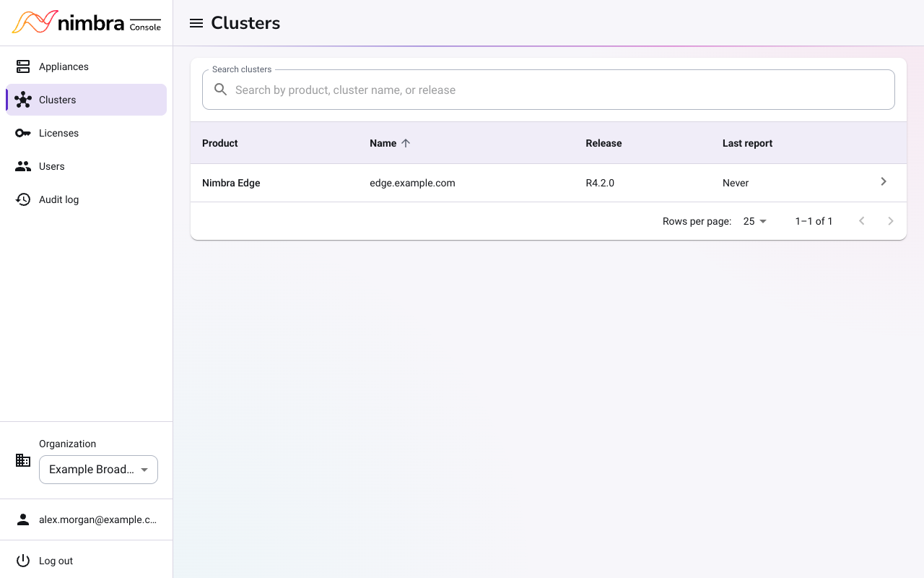The width and height of the screenshot is (924, 578).
Task: View the Audit log
Action: [87, 199]
